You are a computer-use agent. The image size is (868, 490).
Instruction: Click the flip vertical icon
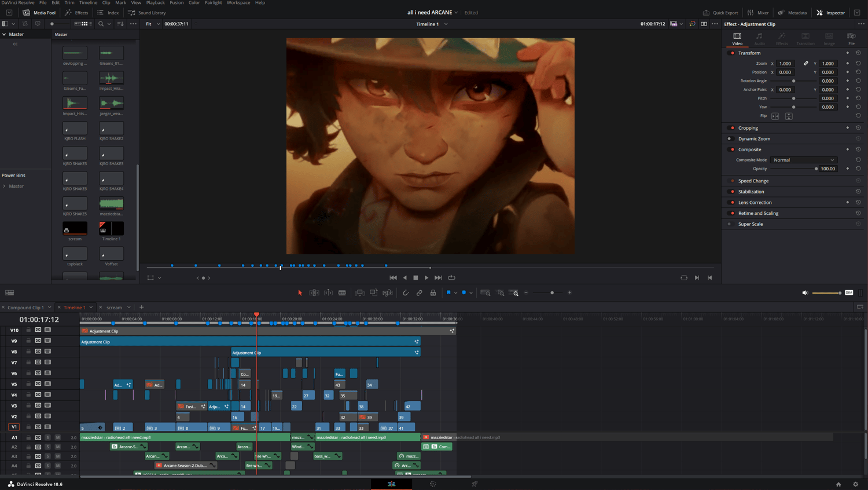tap(789, 116)
